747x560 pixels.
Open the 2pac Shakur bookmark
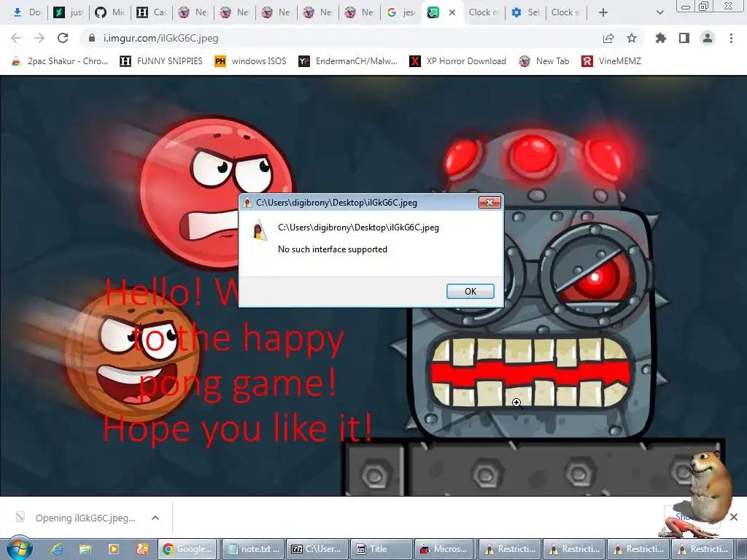(x=61, y=61)
